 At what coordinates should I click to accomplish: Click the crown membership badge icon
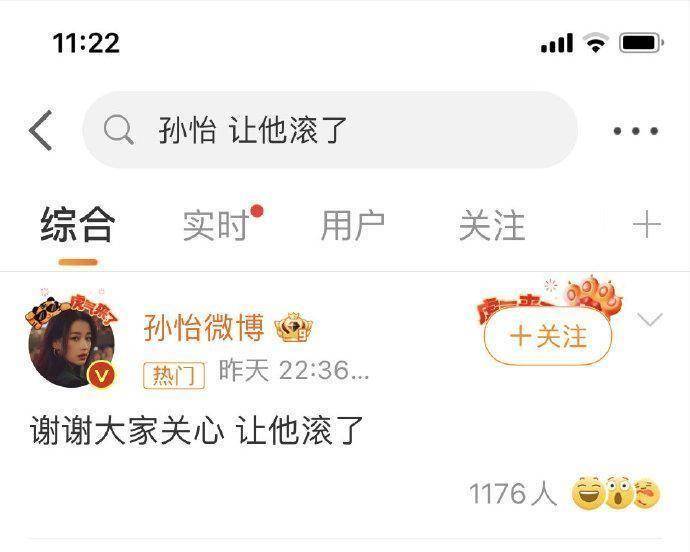click(293, 328)
